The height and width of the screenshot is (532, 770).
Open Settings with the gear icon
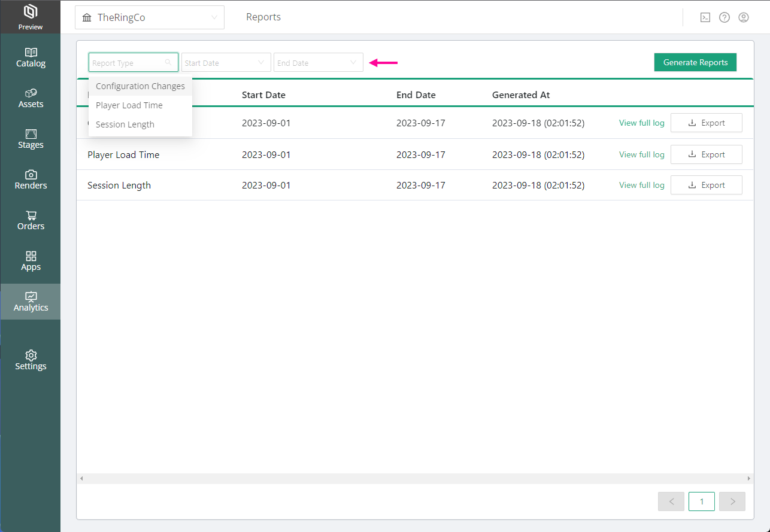click(31, 360)
